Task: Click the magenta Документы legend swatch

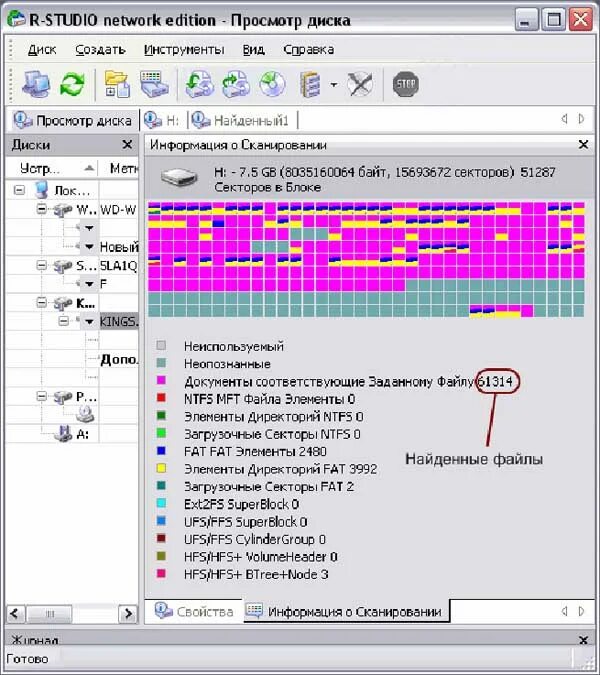Action: [x=161, y=381]
